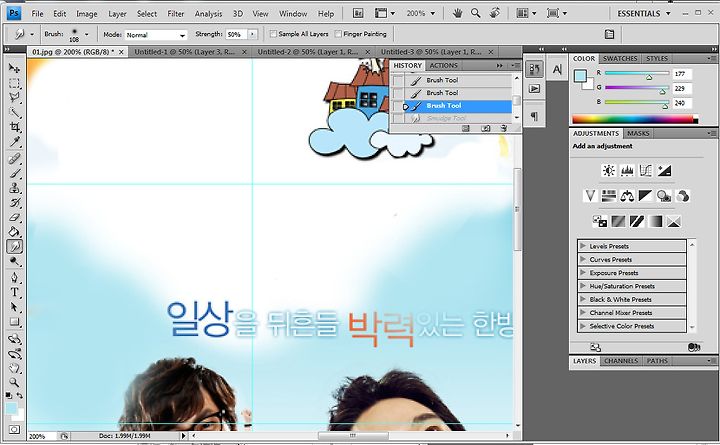Image resolution: width=720 pixels, height=445 pixels.
Task: Add a Photo Filter adjustment
Action: pyautogui.click(x=664, y=196)
